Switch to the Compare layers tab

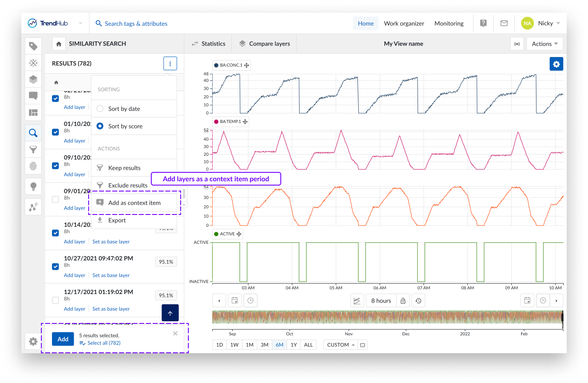[264, 44]
